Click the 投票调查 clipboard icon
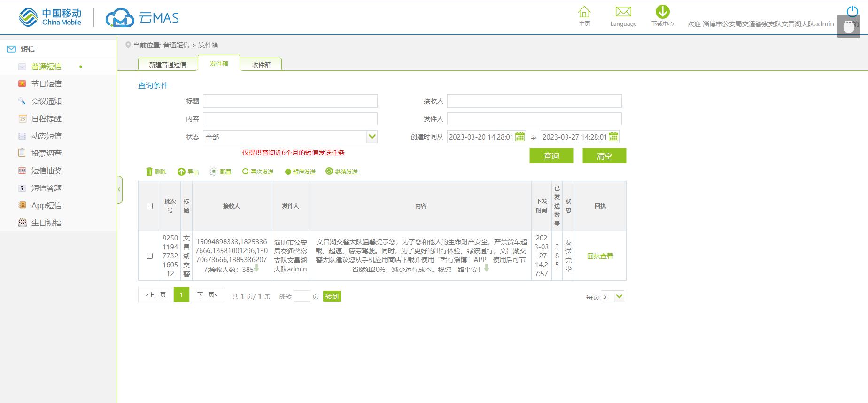Image resolution: width=868 pixels, height=403 pixels. pyautogui.click(x=22, y=153)
